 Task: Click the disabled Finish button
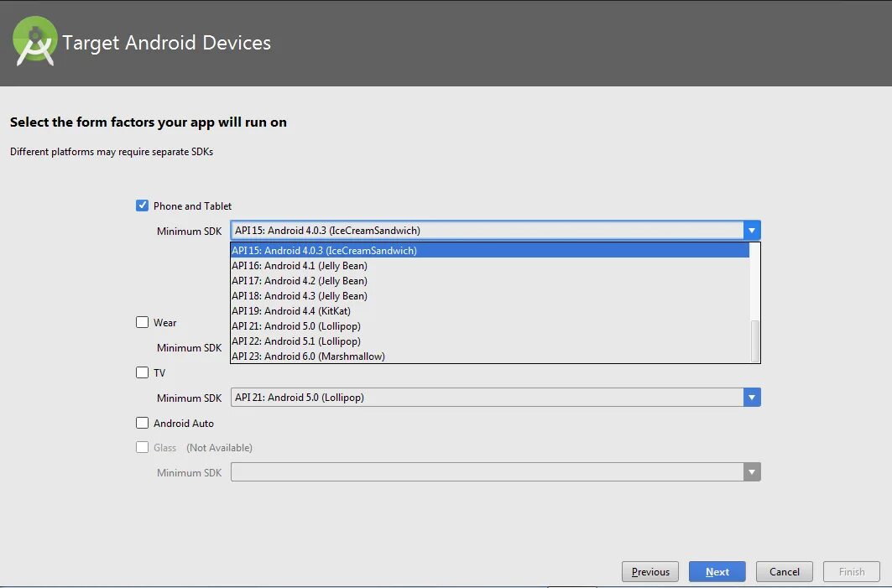(x=852, y=571)
